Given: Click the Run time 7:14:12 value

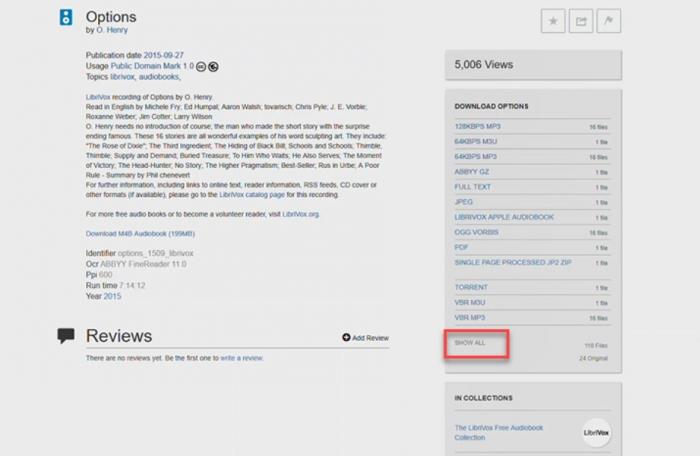Looking at the screenshot, I should pyautogui.click(x=132, y=285).
